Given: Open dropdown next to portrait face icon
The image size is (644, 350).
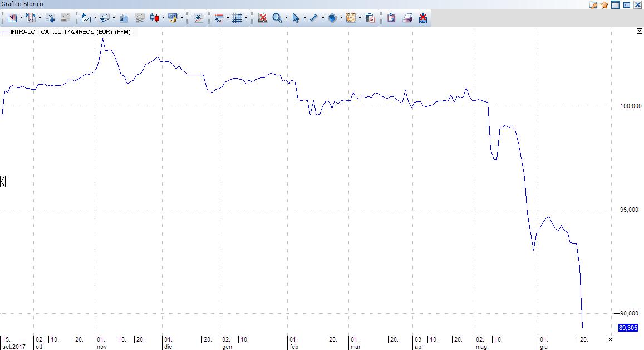Looking at the screenshot, I should (360, 18).
